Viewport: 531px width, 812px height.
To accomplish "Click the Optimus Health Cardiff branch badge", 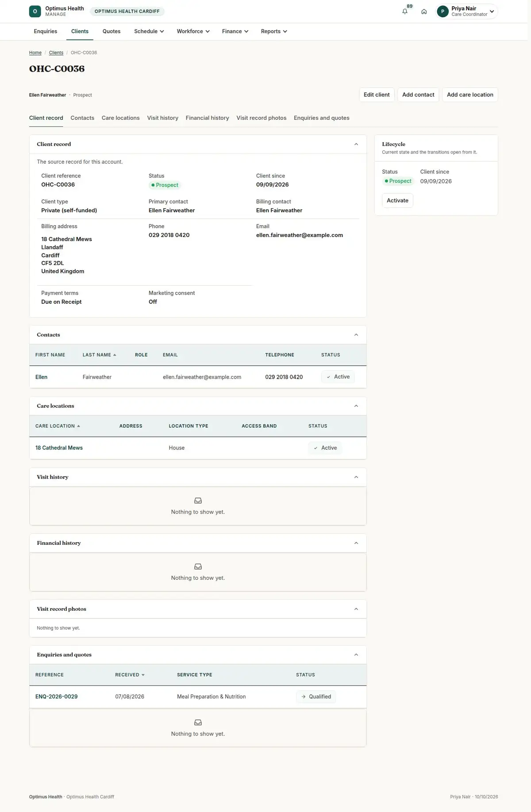I will point(127,11).
